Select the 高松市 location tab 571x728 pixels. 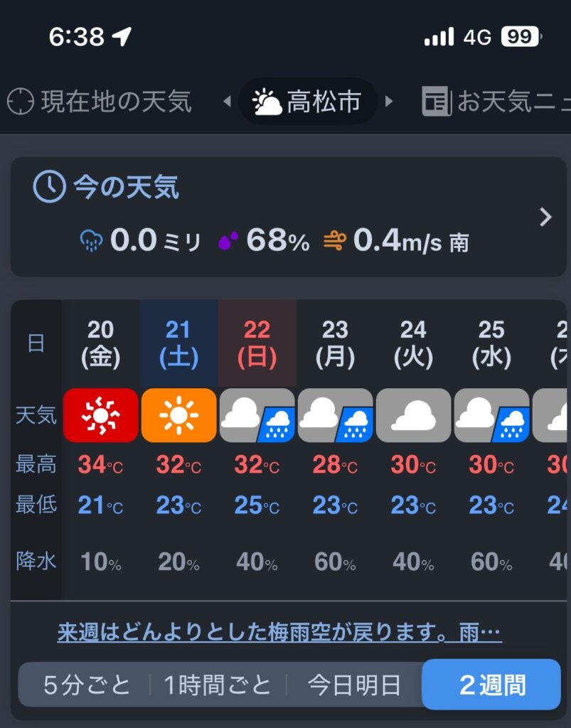[x=307, y=101]
